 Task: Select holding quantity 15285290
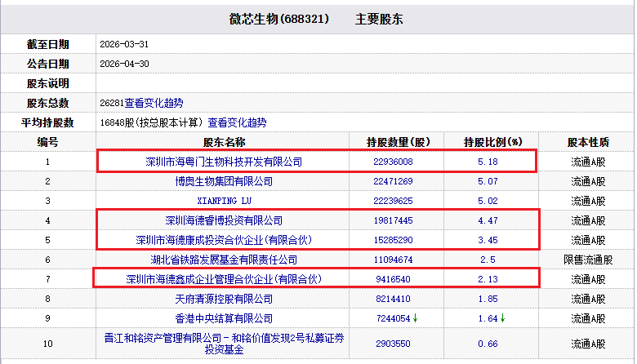393,240
